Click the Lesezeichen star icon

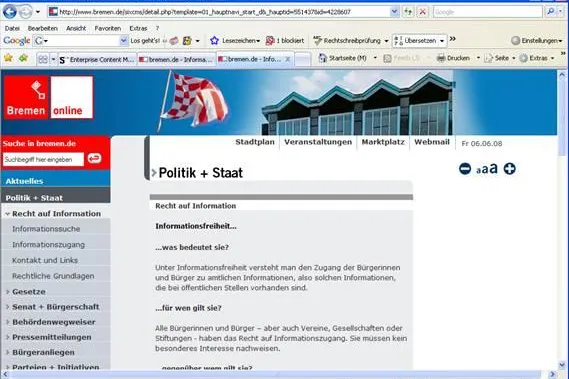click(214, 41)
